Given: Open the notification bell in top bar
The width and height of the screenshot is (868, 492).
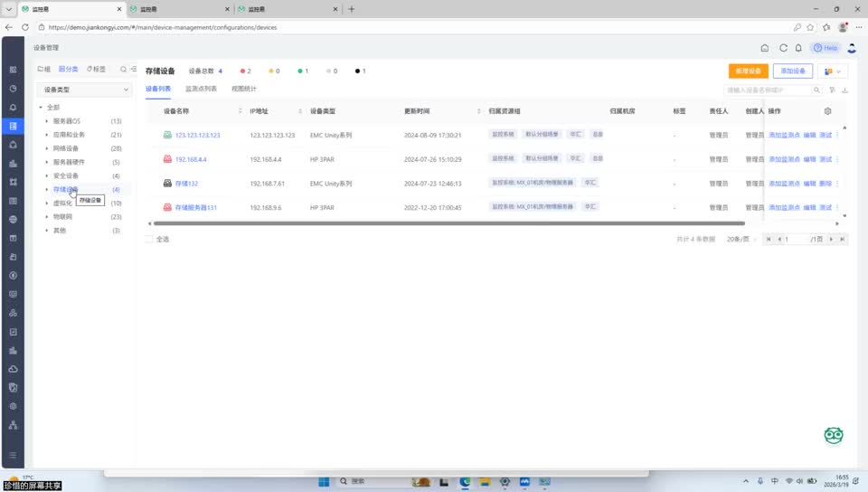Looking at the screenshot, I should coord(798,48).
